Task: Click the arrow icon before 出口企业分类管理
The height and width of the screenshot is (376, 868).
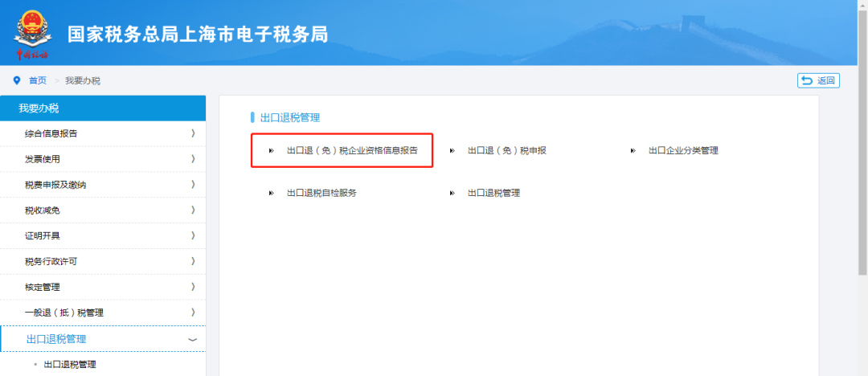Action: pyautogui.click(x=633, y=150)
